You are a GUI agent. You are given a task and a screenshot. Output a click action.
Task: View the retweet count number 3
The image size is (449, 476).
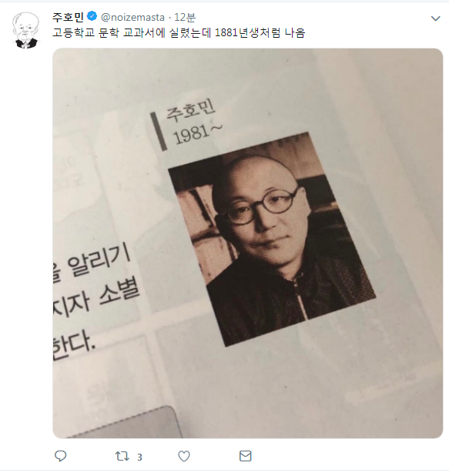pyautogui.click(x=139, y=457)
